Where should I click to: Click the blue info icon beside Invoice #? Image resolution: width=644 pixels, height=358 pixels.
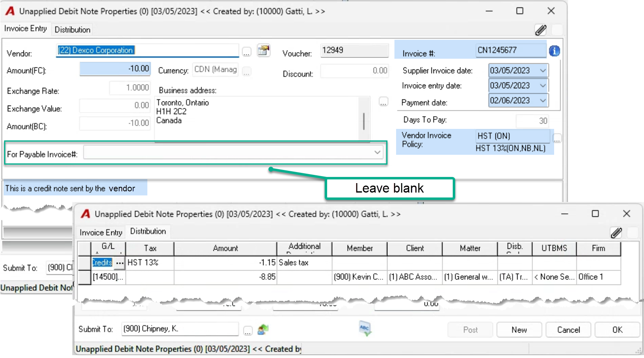tap(554, 51)
